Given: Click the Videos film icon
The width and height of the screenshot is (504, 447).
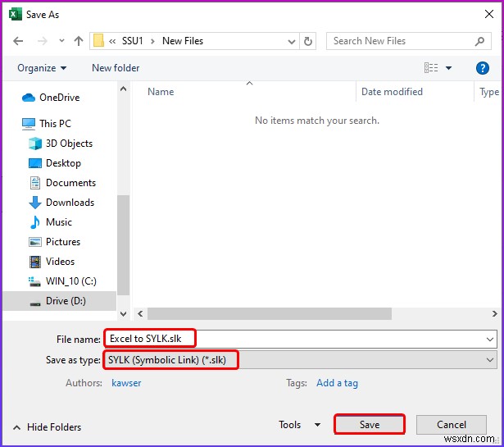Looking at the screenshot, I should 35,262.
